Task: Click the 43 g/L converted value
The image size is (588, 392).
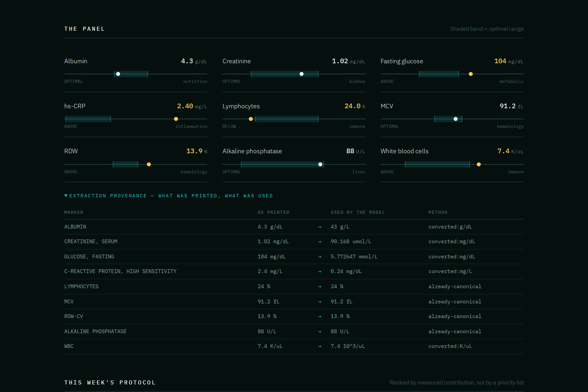Action: coord(340,227)
